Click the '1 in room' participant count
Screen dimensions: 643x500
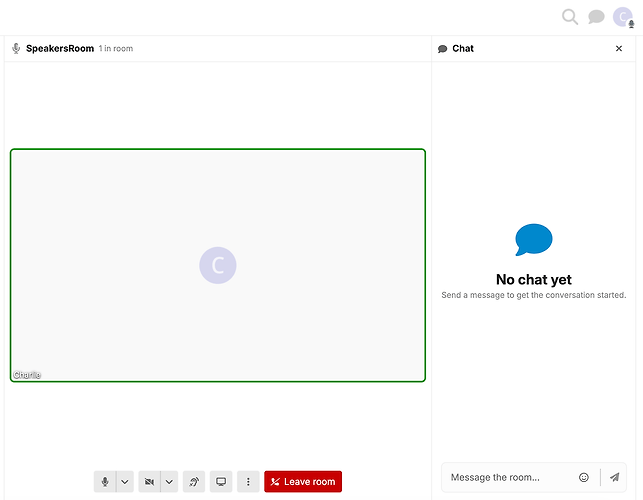pos(116,48)
